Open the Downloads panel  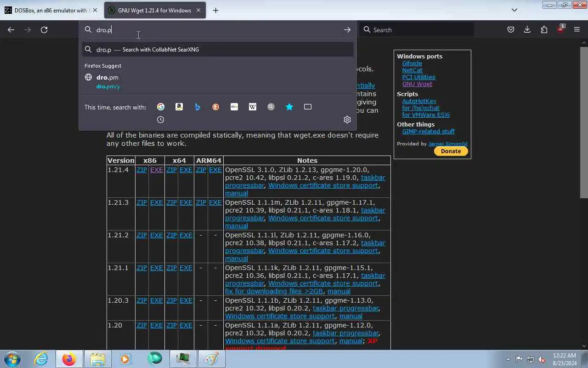point(527,30)
